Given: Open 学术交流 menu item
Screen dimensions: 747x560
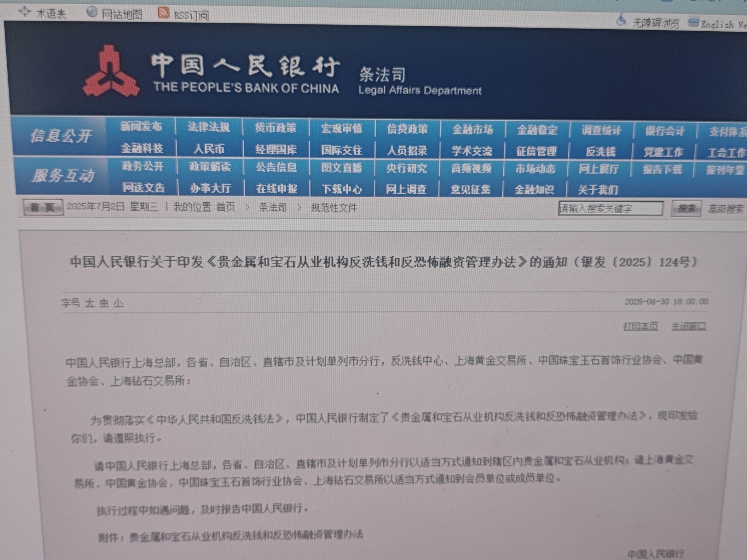Looking at the screenshot, I should 472,151.
